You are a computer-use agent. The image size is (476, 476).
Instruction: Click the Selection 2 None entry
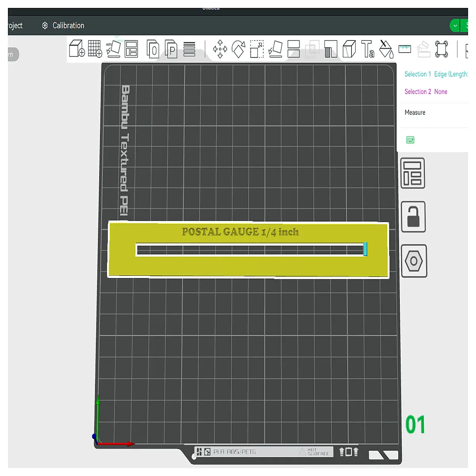tap(426, 92)
